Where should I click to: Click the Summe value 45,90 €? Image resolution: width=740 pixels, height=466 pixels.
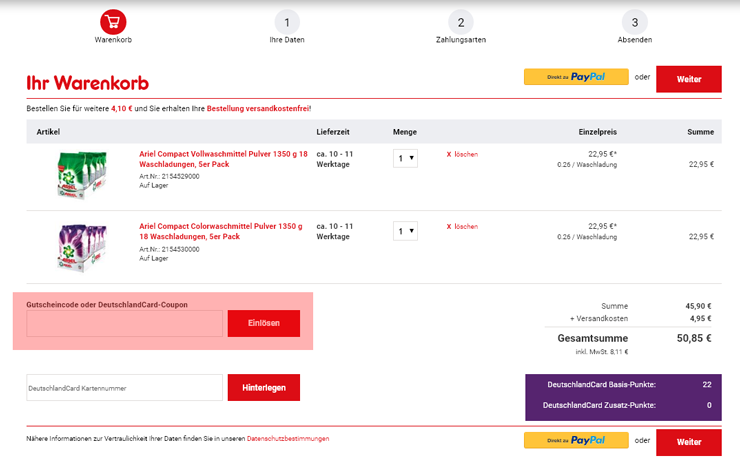coord(698,306)
